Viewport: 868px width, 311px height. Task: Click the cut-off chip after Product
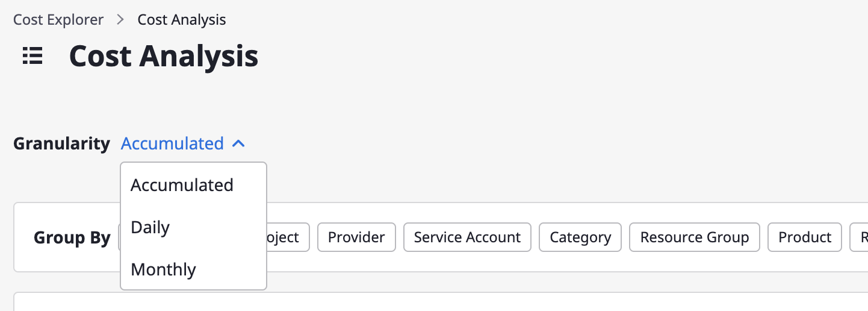(x=859, y=237)
